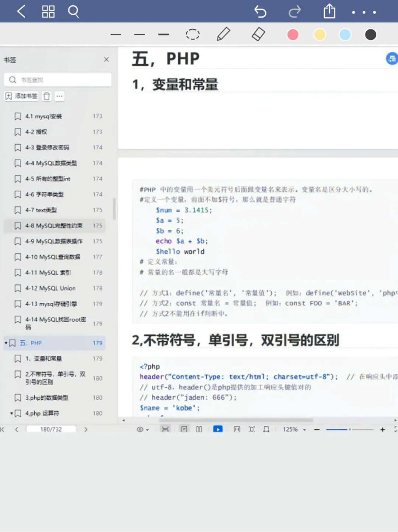This screenshot has height=532, width=398.
Task: Jump to the first page
Action: pyautogui.click(x=3, y=430)
